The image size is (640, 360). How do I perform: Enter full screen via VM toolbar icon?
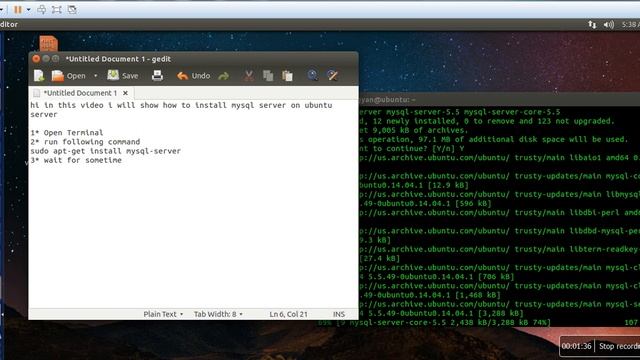57,9
